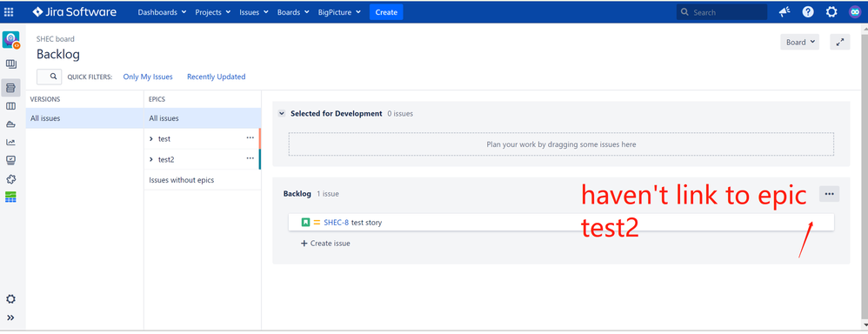This screenshot has height=334, width=868.
Task: Open the user profile avatar
Action: pyautogui.click(x=855, y=11)
